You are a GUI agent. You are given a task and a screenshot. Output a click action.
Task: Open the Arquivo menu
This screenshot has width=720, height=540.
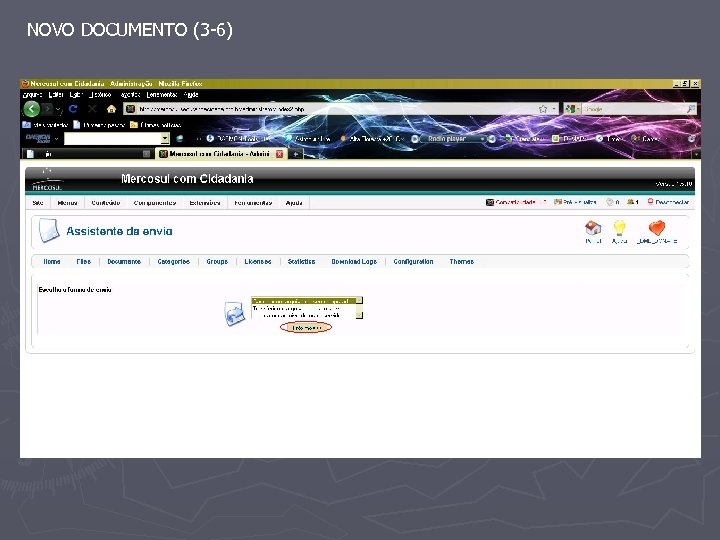[x=32, y=95]
